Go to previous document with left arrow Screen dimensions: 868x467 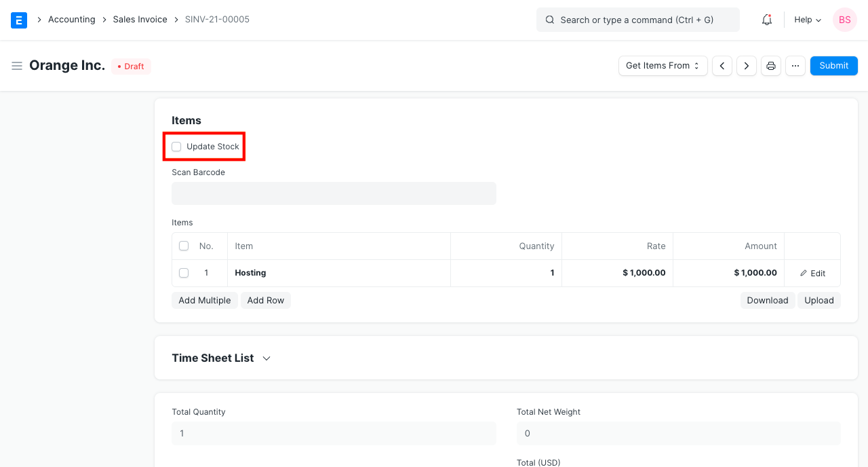pos(722,65)
